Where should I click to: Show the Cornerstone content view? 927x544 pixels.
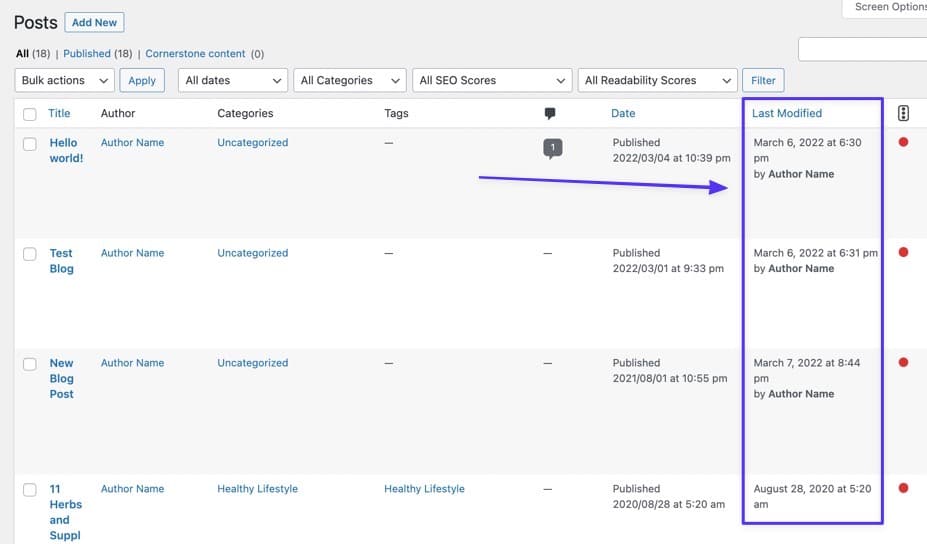coord(196,54)
